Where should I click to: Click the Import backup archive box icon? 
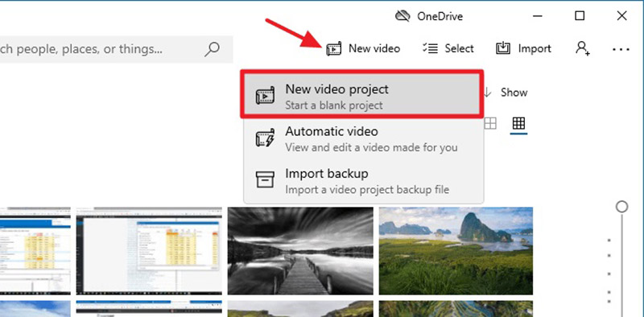(265, 180)
